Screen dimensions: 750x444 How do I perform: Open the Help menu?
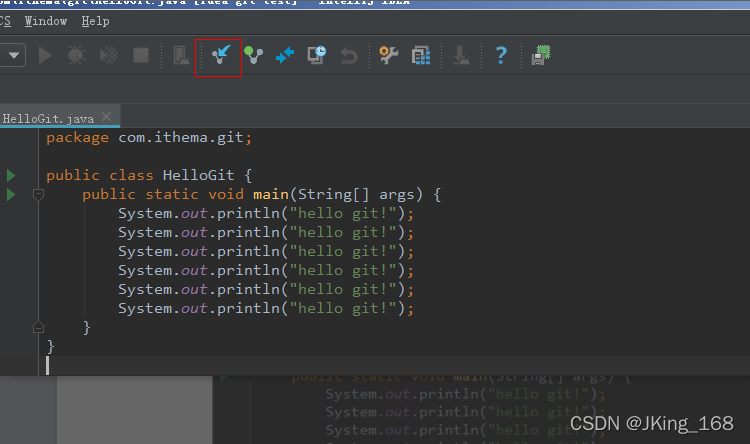click(95, 21)
